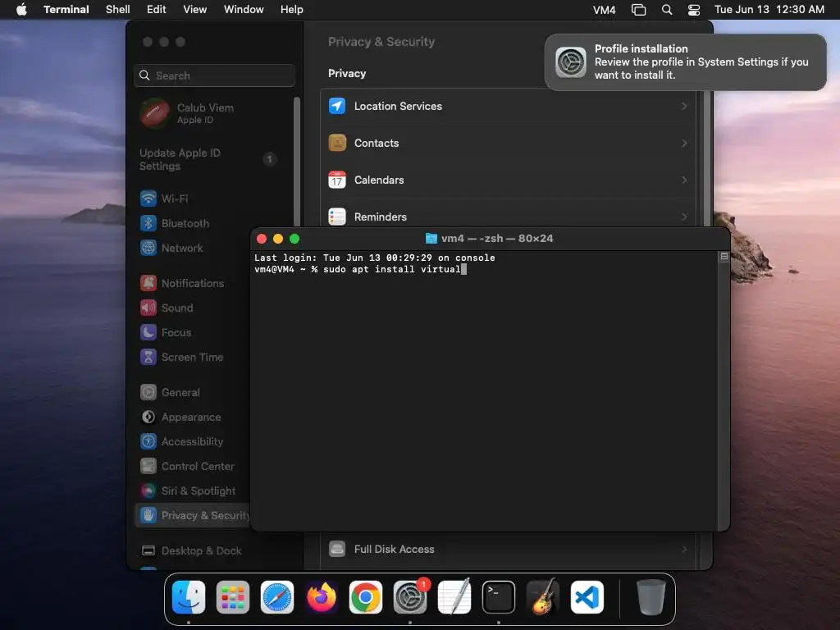This screenshot has height=630, width=840.
Task: Select Privacy & Security in sidebar
Action: coord(193,515)
